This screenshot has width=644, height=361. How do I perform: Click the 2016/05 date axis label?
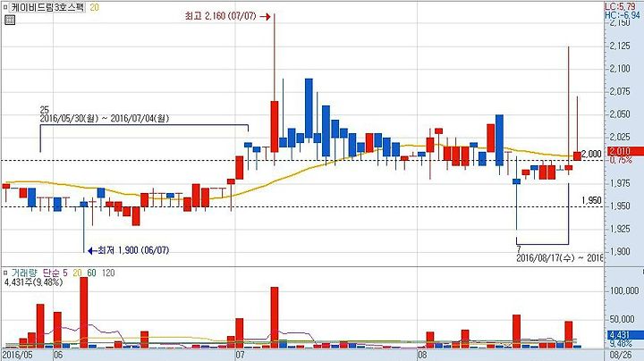pyautogui.click(x=17, y=355)
